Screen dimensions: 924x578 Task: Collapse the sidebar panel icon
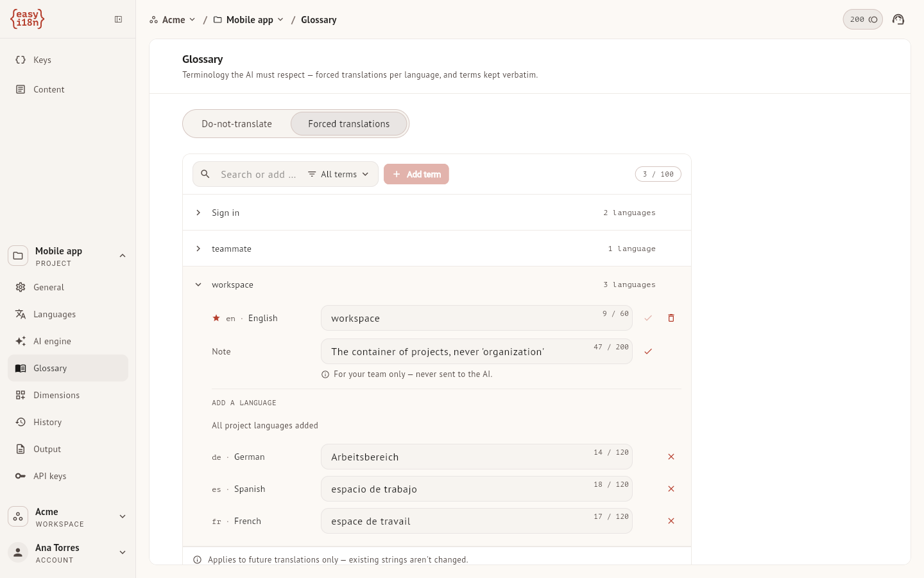(x=119, y=19)
